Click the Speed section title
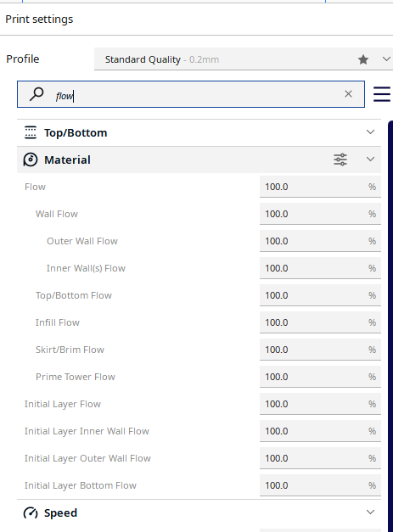Image resolution: width=393 pixels, height=532 pixels. click(x=60, y=513)
